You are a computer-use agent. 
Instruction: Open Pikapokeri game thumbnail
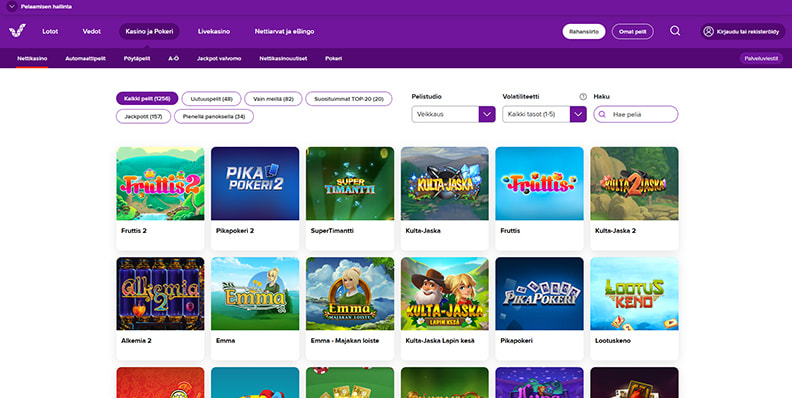(539, 294)
